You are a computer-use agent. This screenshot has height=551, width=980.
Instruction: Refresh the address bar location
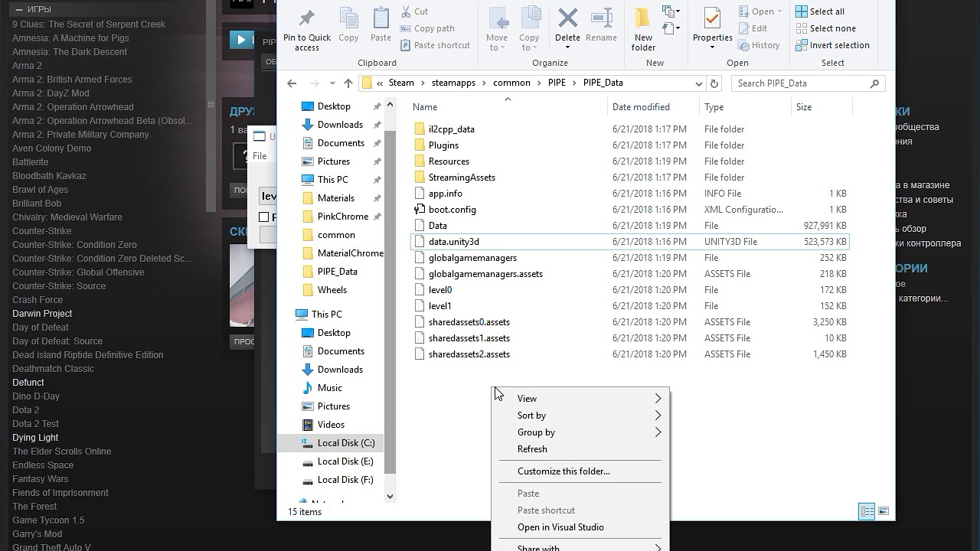pos(714,83)
